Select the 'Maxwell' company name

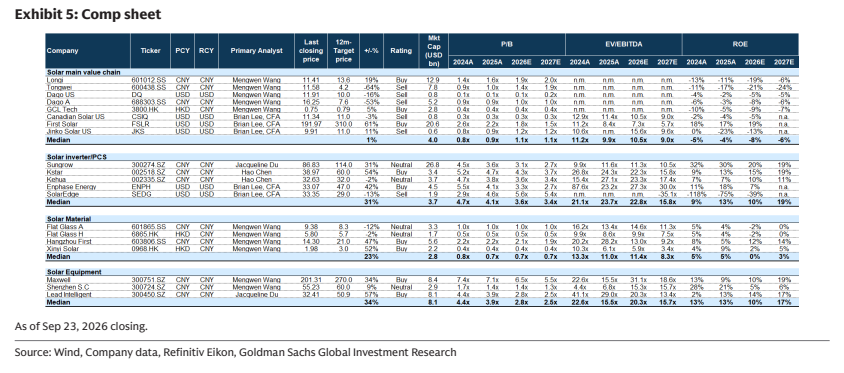(58, 280)
